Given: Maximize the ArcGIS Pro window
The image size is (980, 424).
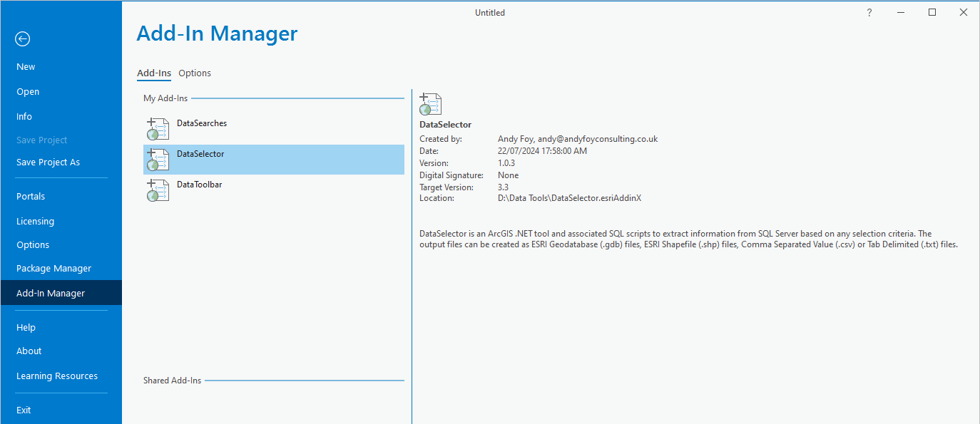Looking at the screenshot, I should (x=932, y=12).
